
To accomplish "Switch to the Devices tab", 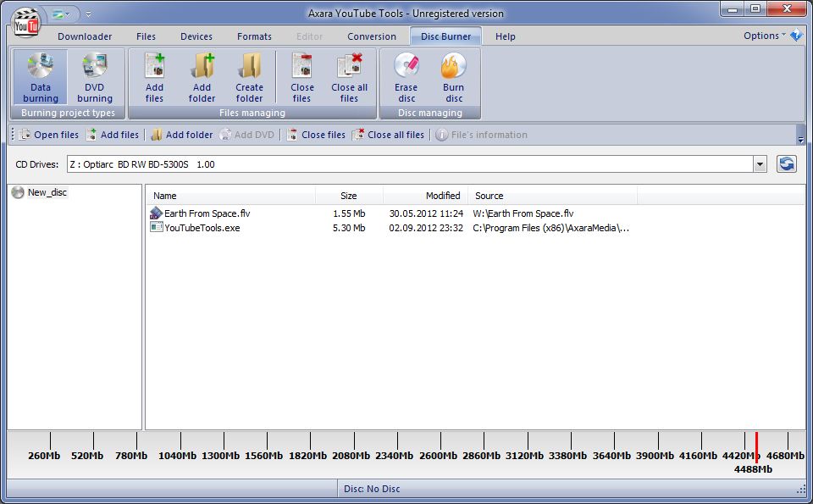I will click(x=196, y=36).
